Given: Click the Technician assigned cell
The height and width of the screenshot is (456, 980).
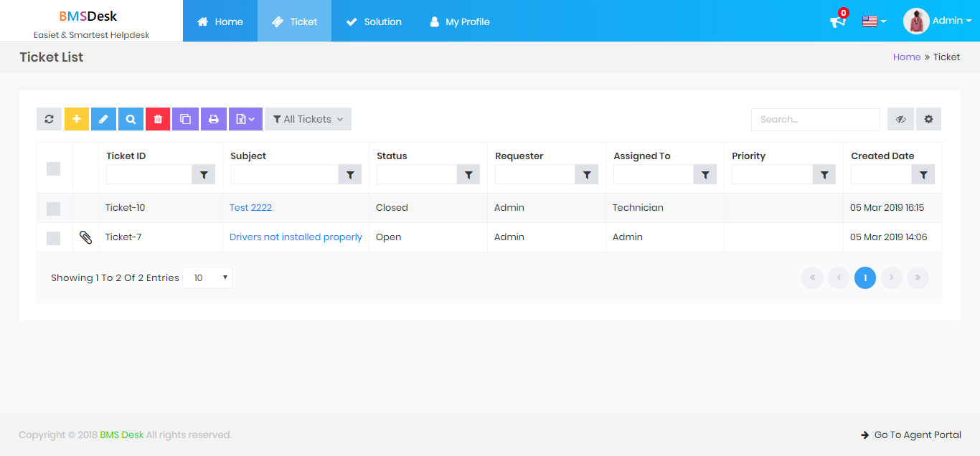Looking at the screenshot, I should click(x=665, y=208).
